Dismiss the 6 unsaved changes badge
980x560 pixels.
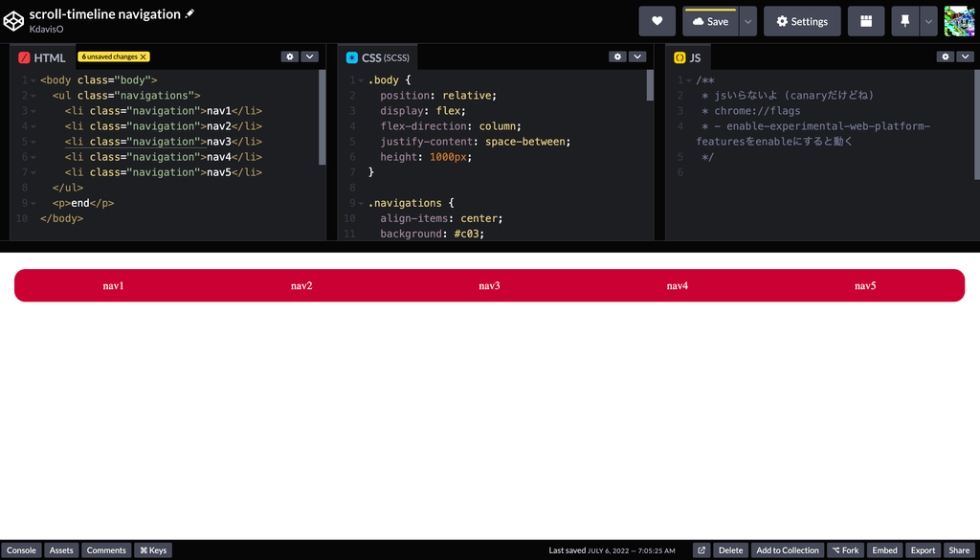pyautogui.click(x=144, y=56)
